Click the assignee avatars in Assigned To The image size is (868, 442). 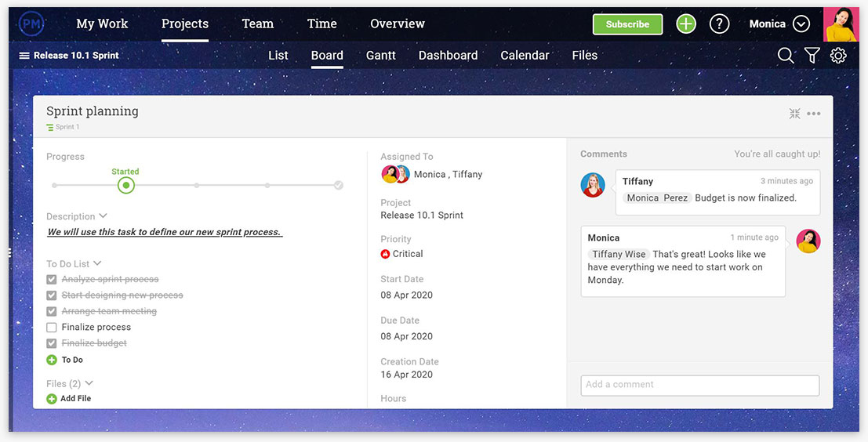click(x=395, y=174)
